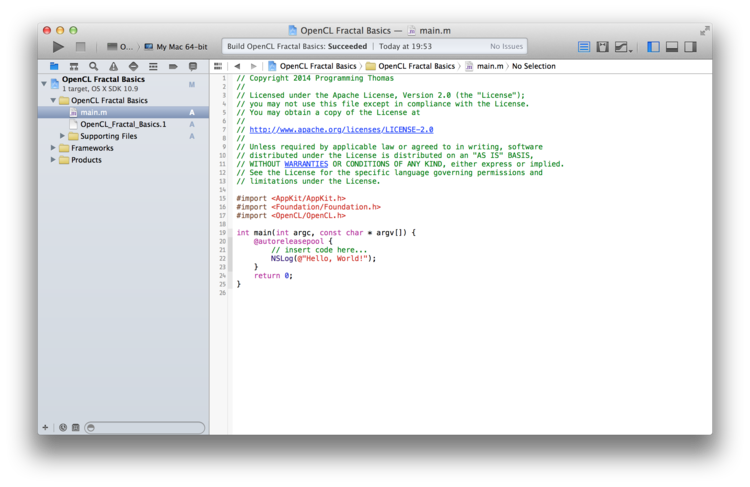Click the WARRANTIES underlined word
This screenshot has width=750, height=487.
coord(306,164)
